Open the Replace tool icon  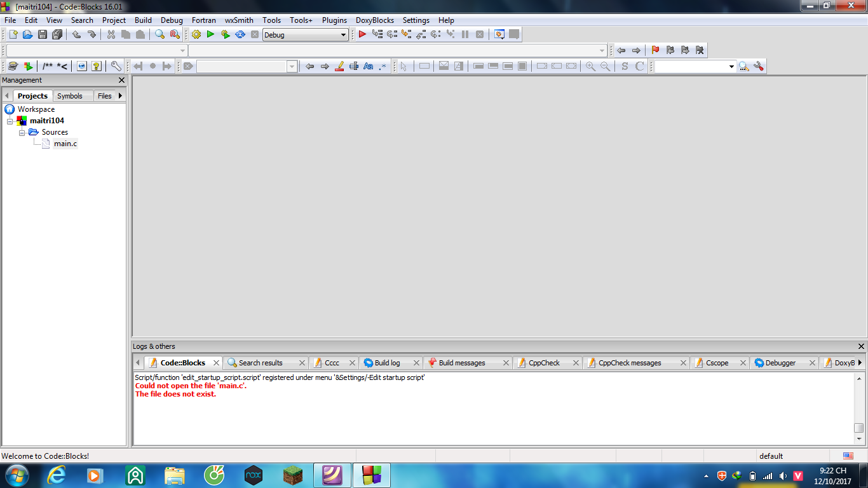pyautogui.click(x=175, y=34)
